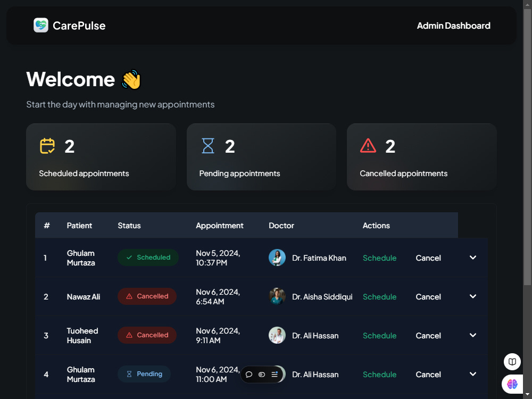Click the Pending status badge in row 4
532x399 pixels.
tap(144, 374)
